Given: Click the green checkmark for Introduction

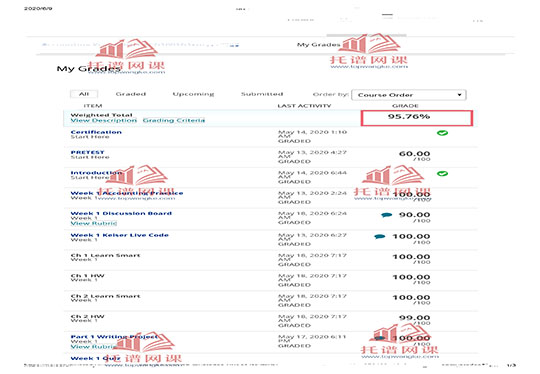Looking at the screenshot, I should click(442, 174).
